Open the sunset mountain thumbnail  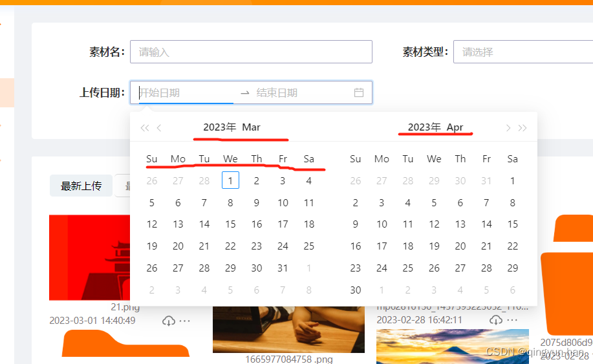452,347
